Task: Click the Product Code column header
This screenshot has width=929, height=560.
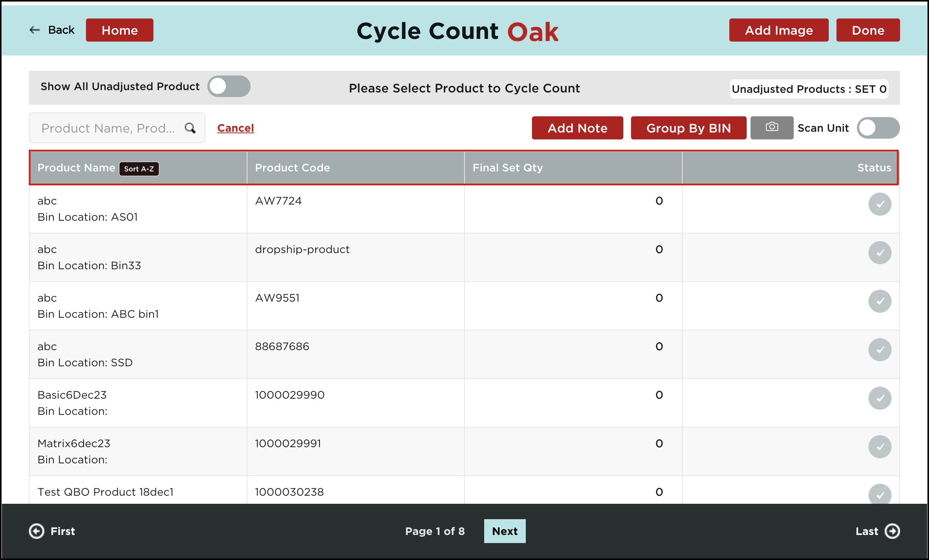Action: pos(292,168)
